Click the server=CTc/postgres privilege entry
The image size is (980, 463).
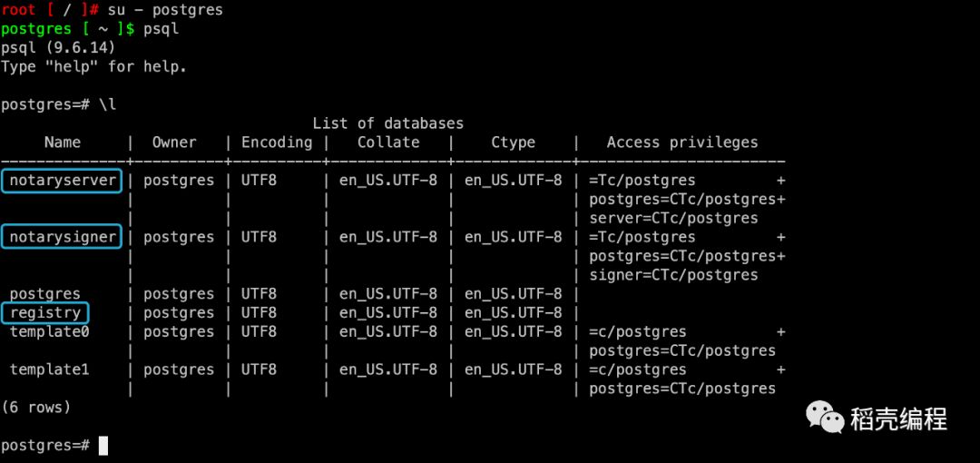pos(673,219)
